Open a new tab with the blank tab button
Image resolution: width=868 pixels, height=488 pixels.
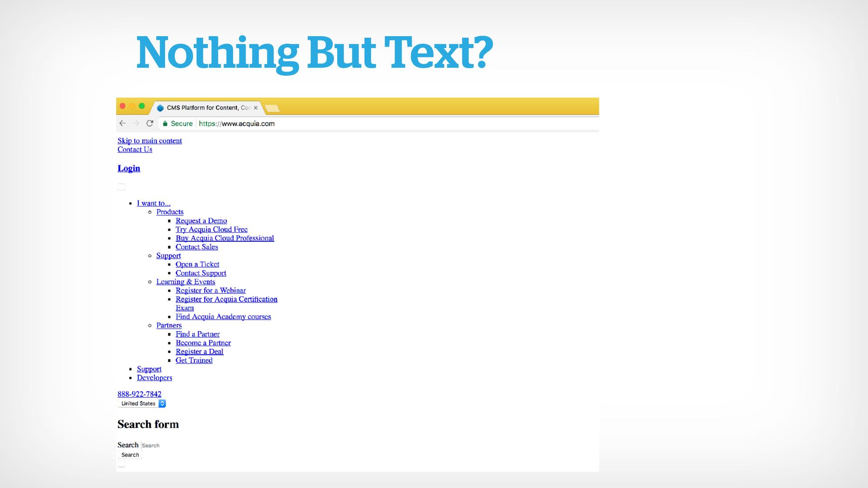(272, 108)
